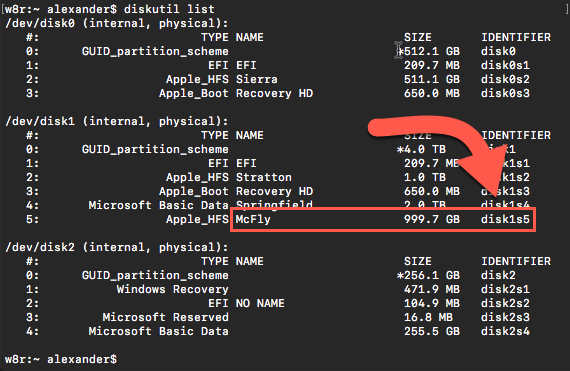Click the '104.9 MB' size value
Screen dimensions: 570x371
[432, 303]
